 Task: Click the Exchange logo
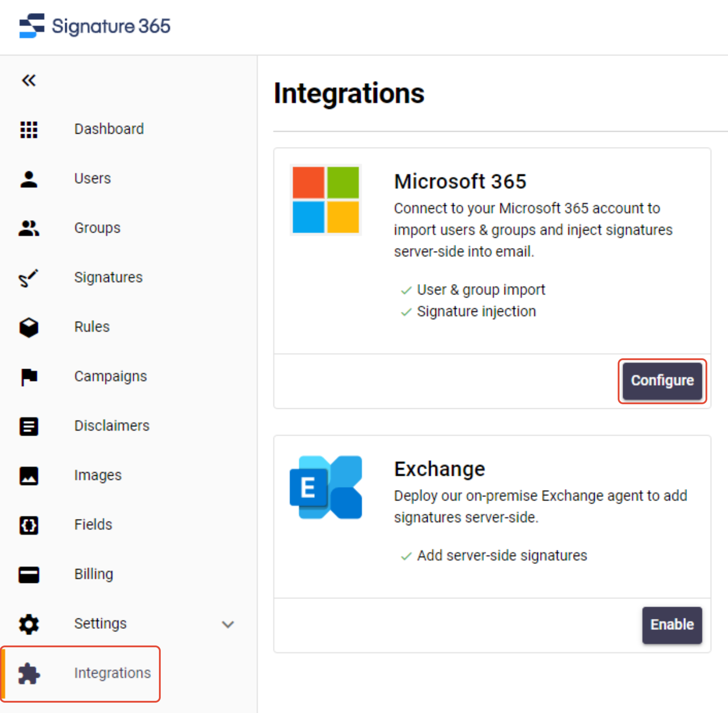point(326,487)
